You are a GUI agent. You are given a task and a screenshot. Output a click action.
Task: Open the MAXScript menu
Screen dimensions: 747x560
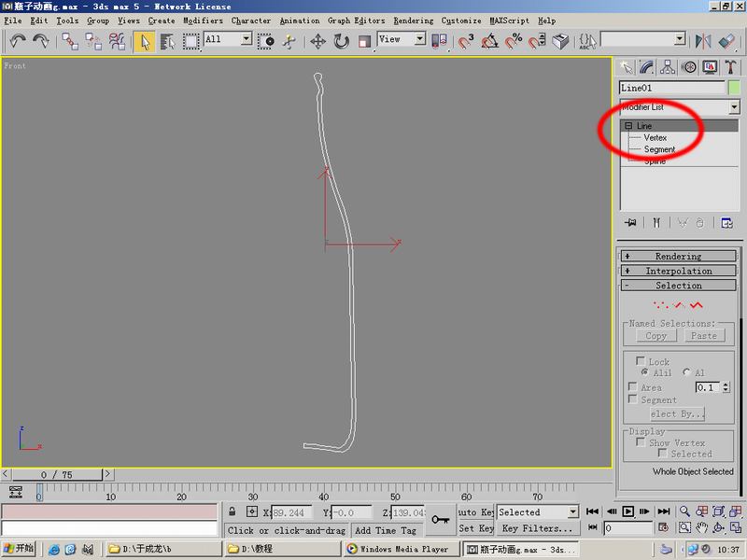coord(509,21)
